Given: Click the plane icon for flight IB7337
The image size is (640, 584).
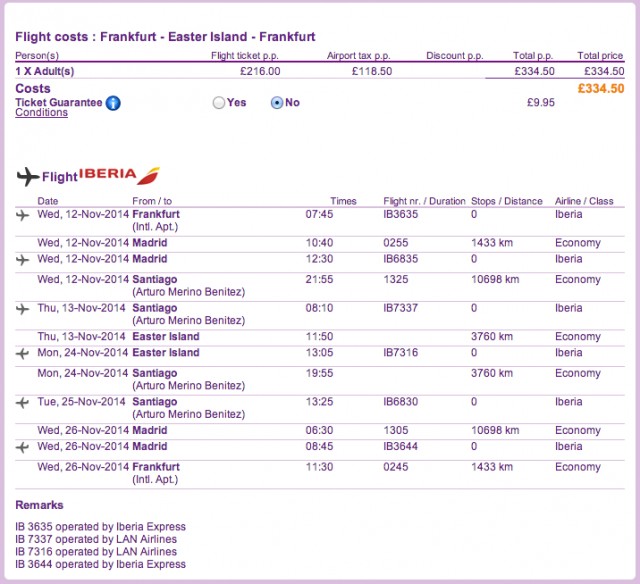Looking at the screenshot, I should click(22, 309).
